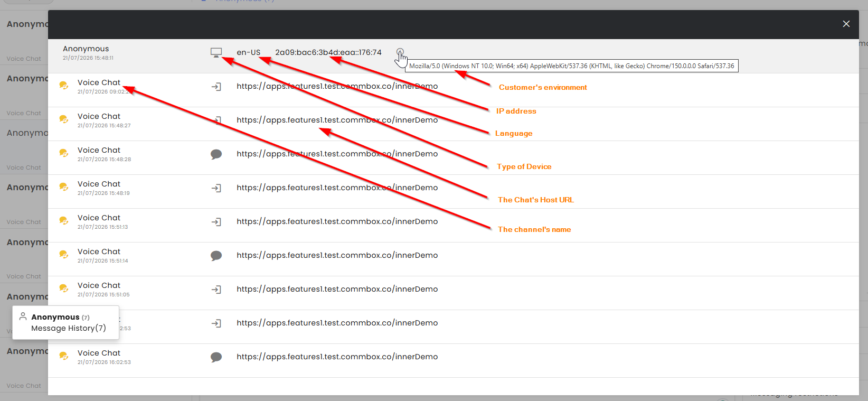
Task: Click the header timestamp 21/07/2026 15:48:11
Action: 88,58
